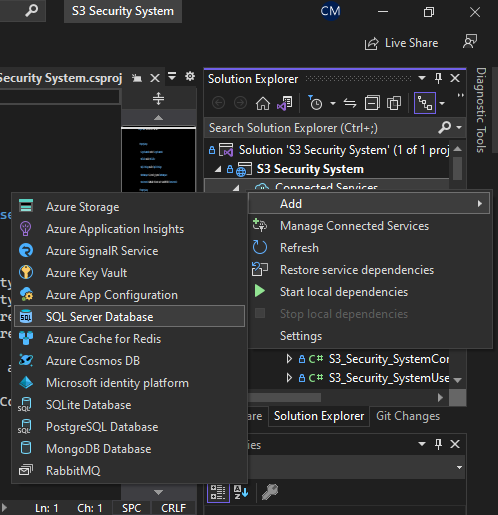Switch to Solution Explorer tab

pos(319,416)
